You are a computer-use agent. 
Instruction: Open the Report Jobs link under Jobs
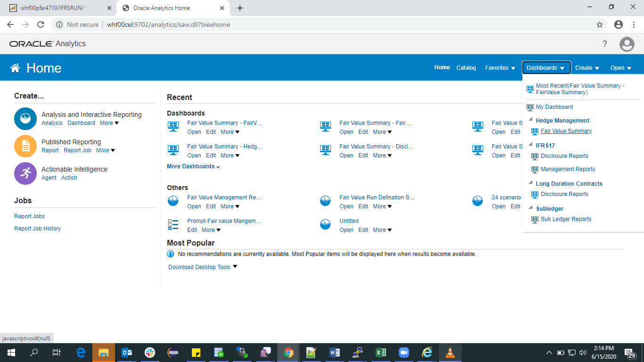(x=29, y=216)
